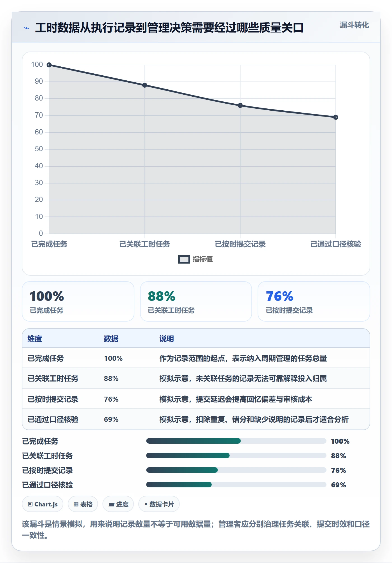Select the 已按时提交记录 table row name
Viewport: 392px width, 563px height.
[x=53, y=399]
